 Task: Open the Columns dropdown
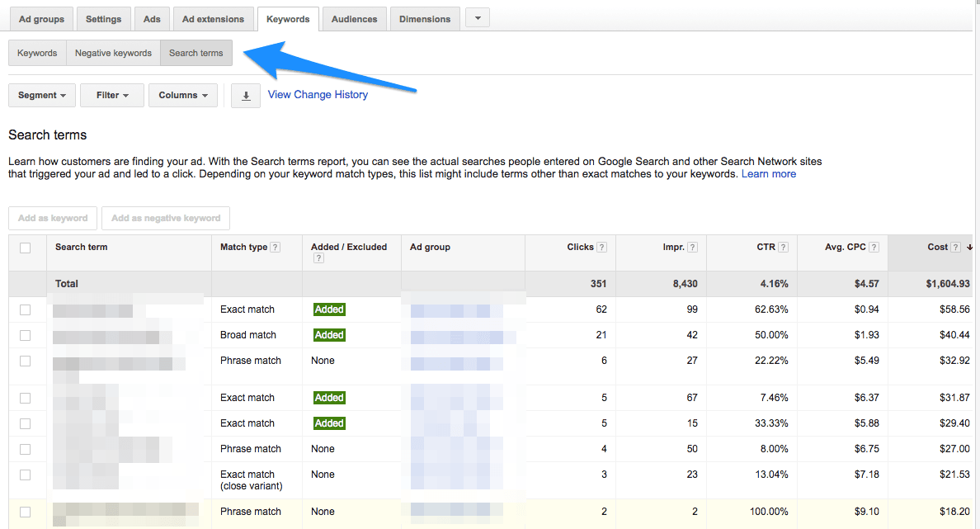coord(183,96)
